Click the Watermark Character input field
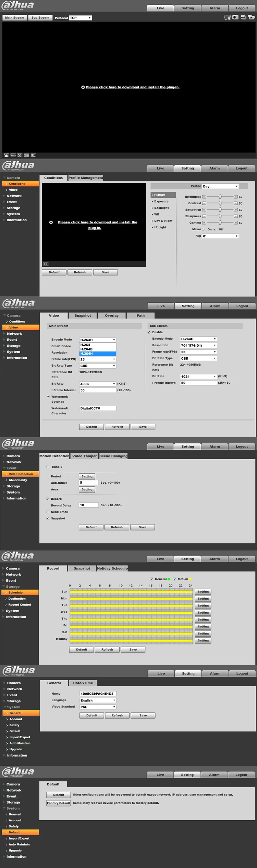The image size is (257, 868). tap(98, 408)
